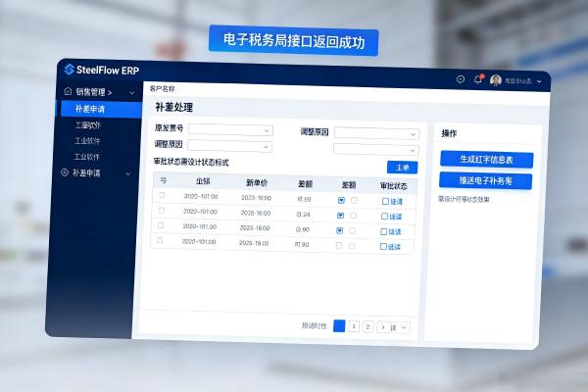Go to the first unhighlighted page button
The height and width of the screenshot is (392, 588).
354,326
